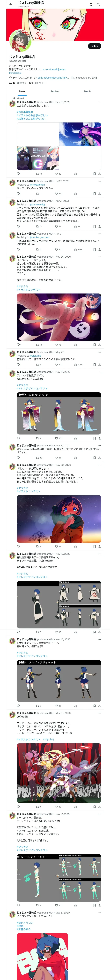Open the pixiv.net profile link
Screen dimensions: 110x980
[x=53, y=78]
